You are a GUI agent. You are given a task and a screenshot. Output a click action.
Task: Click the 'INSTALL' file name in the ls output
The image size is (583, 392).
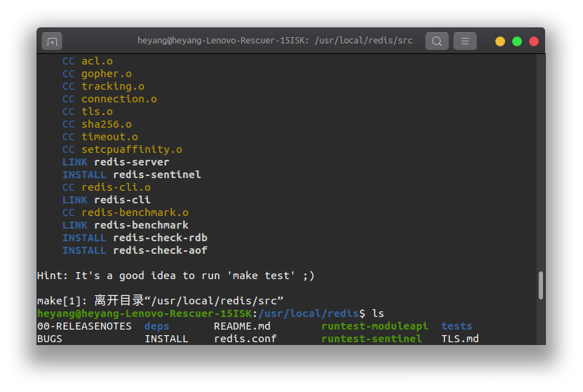[x=166, y=339]
